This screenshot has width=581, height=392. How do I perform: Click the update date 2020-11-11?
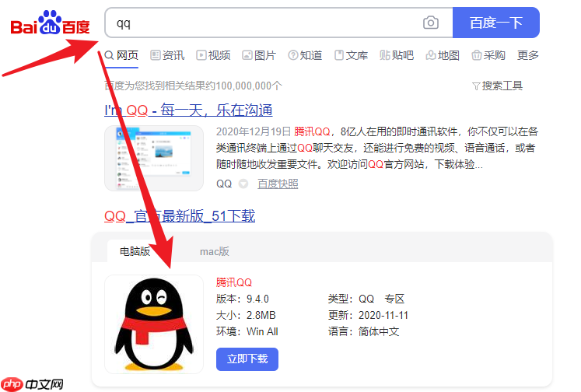pyautogui.click(x=383, y=315)
